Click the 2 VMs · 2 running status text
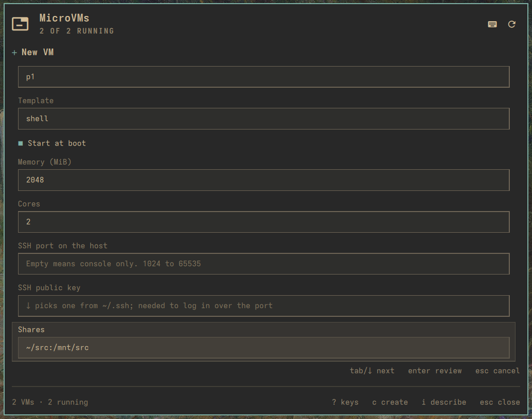The width and height of the screenshot is (532, 419). click(50, 402)
